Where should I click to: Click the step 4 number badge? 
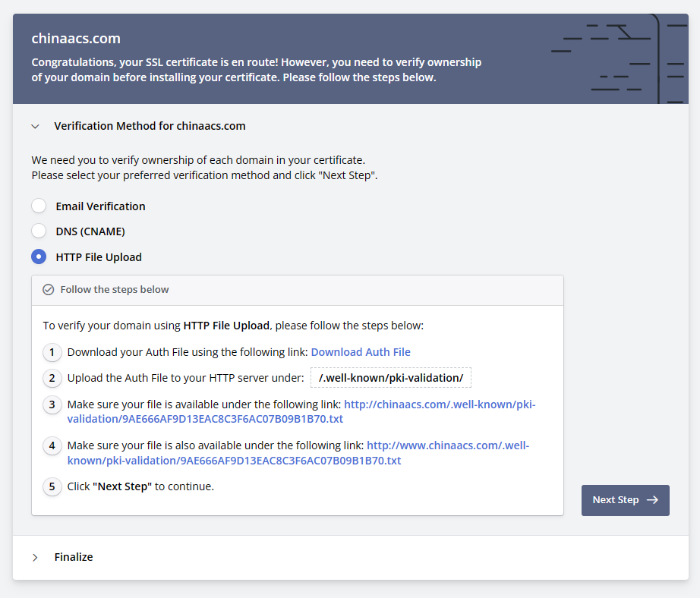point(52,445)
